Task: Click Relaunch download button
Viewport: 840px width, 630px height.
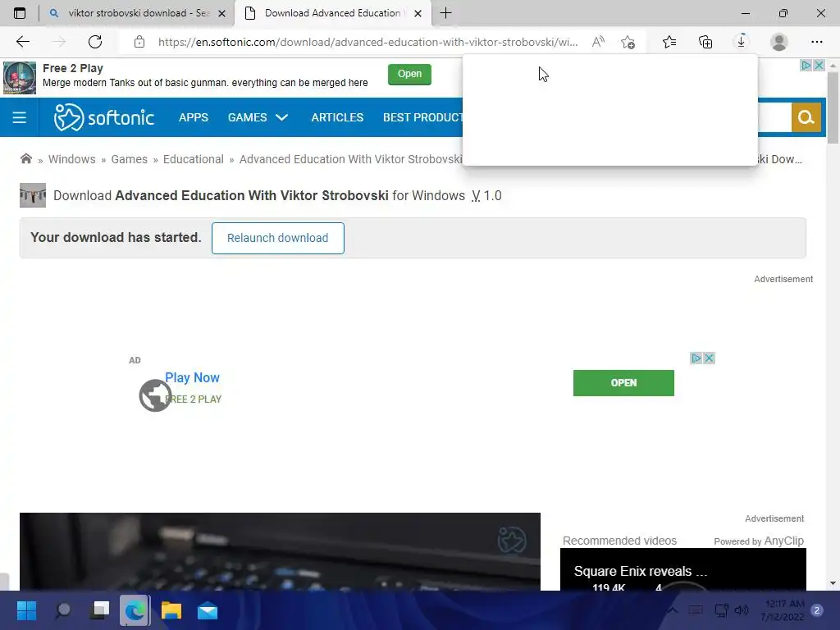Action: click(277, 238)
